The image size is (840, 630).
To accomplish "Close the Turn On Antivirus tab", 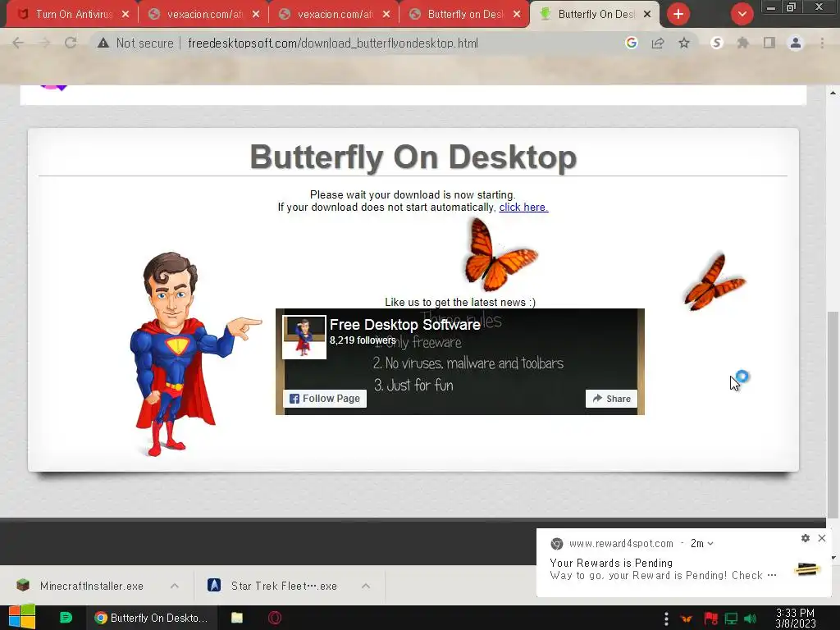I will tap(126, 14).
